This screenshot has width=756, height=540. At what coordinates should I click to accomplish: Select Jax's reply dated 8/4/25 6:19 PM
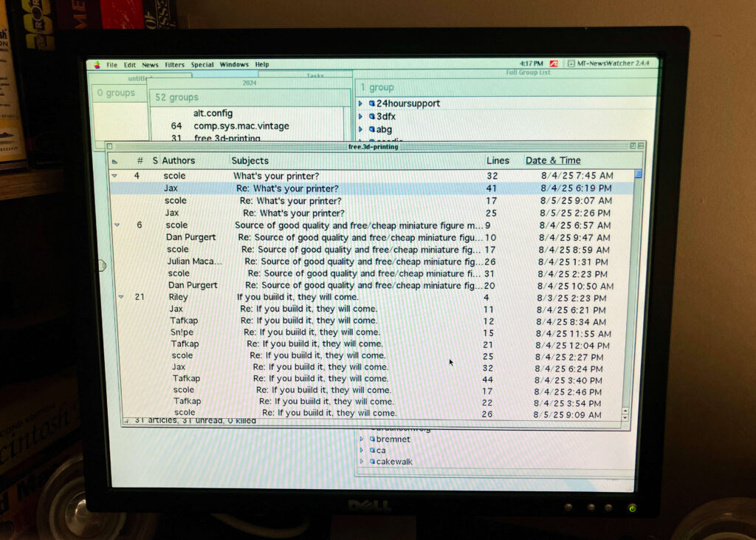pyautogui.click(x=372, y=188)
